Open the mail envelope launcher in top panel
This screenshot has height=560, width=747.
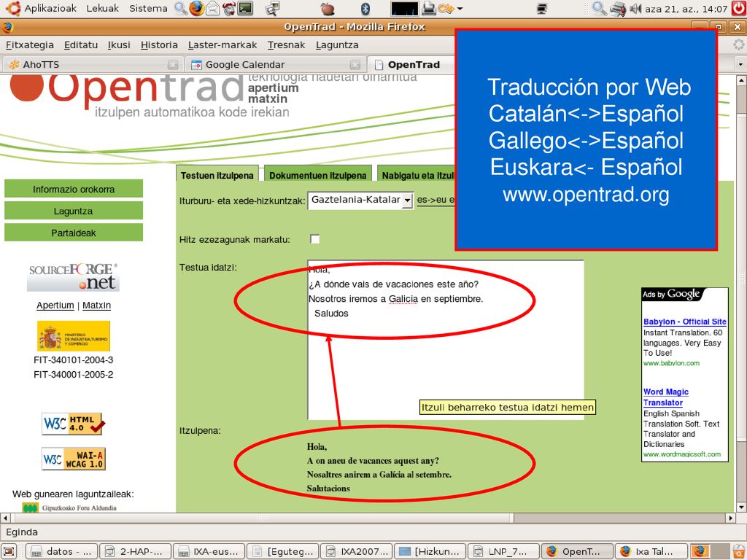point(213,8)
